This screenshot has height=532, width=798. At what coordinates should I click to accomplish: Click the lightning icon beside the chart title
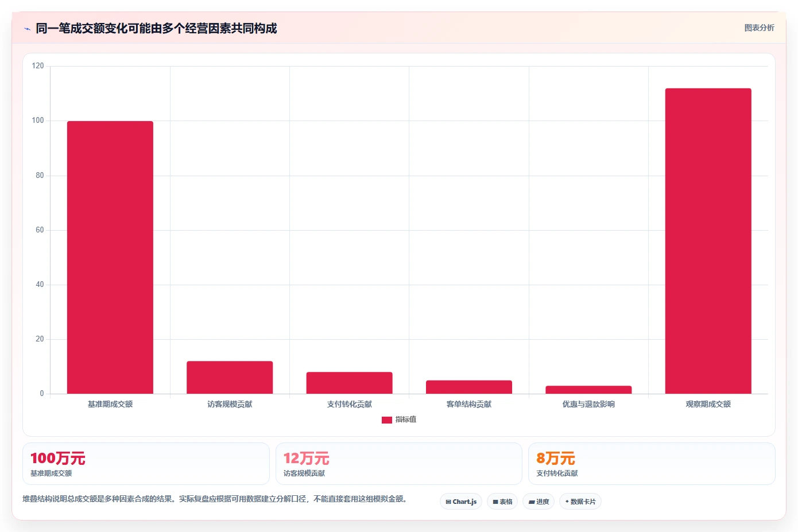pos(27,29)
